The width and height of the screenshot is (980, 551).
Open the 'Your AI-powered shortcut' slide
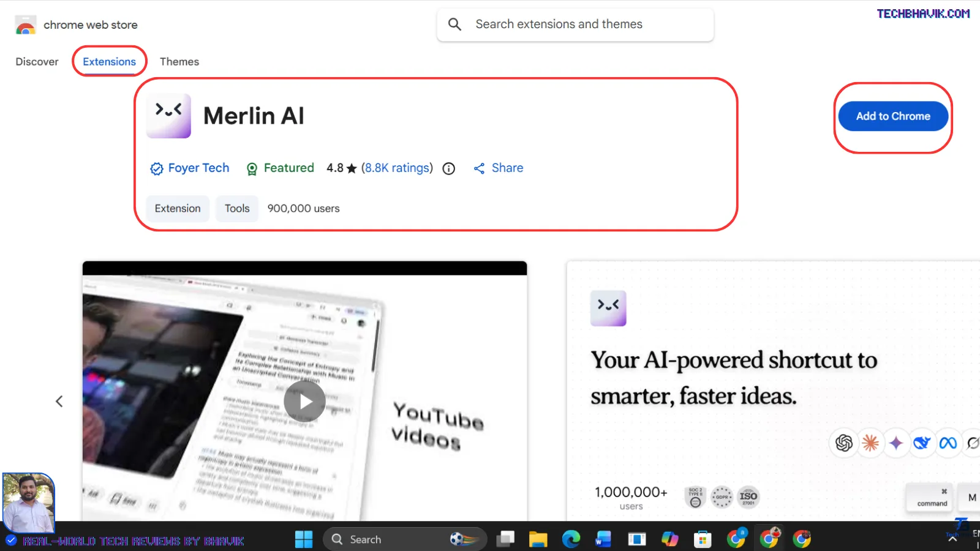773,391
